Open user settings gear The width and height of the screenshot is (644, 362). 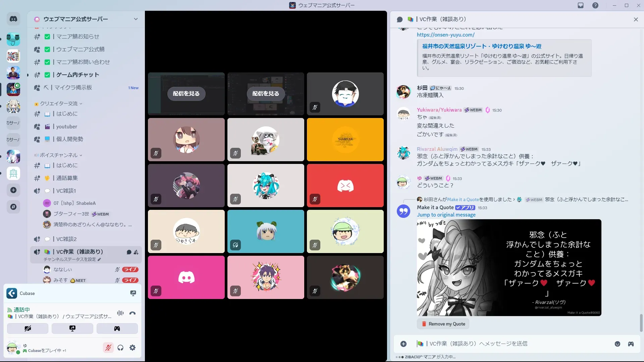[x=132, y=348]
